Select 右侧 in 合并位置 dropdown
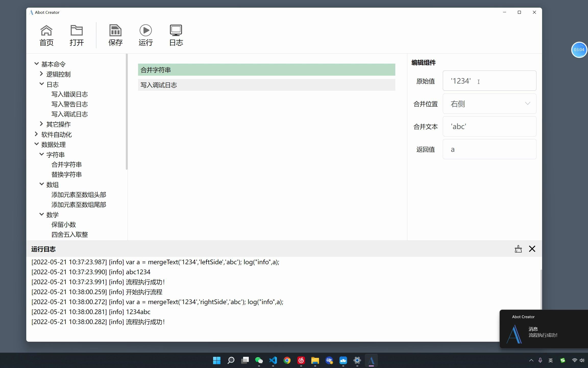This screenshot has height=368, width=588. coord(489,103)
